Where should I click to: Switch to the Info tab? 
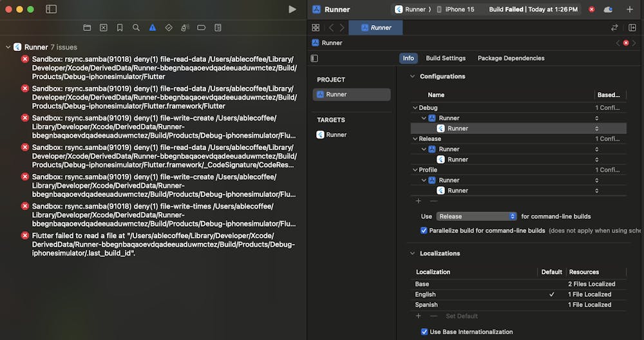point(408,59)
